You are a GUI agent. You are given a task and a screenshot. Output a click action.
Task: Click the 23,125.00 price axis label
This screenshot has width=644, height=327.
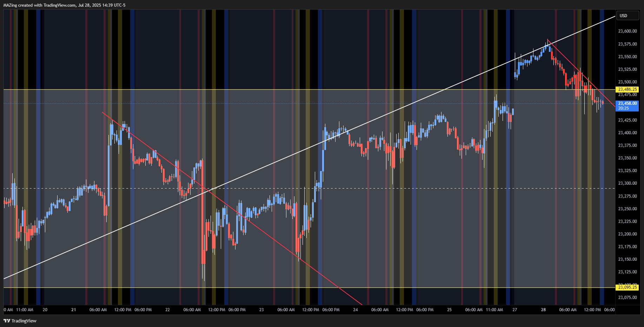628,272
